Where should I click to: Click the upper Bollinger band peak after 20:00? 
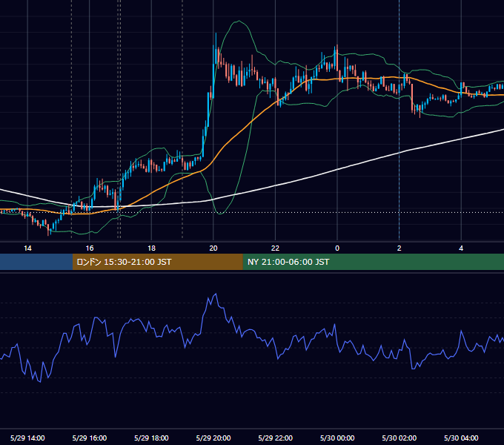coord(239,22)
